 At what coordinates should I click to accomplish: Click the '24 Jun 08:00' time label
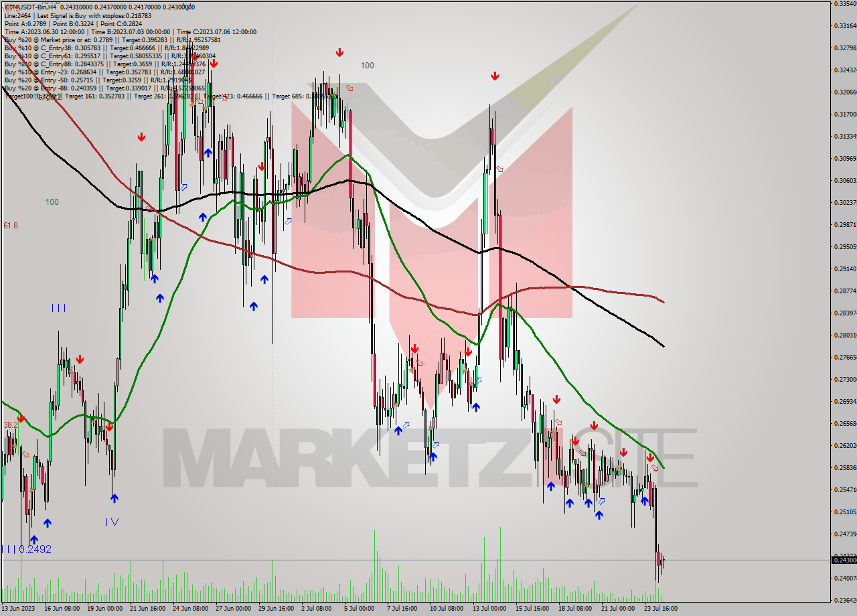tap(190, 609)
